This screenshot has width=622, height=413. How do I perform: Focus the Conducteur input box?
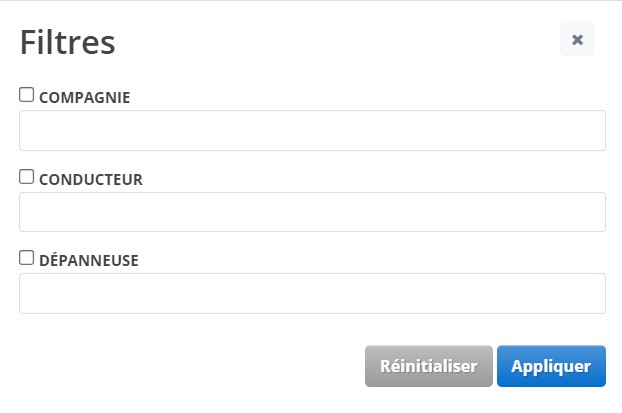coord(312,212)
